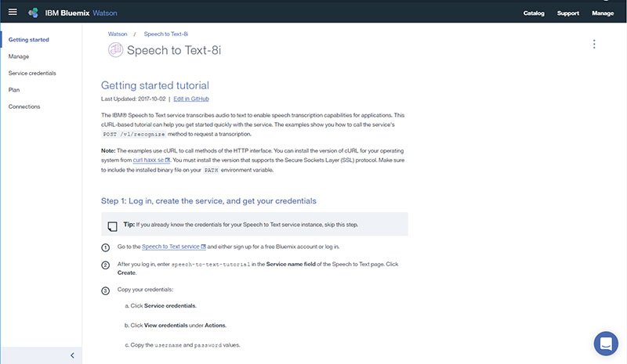Click the Getting started tutorial heading
Viewport: 627px width, 364px height.
click(155, 85)
